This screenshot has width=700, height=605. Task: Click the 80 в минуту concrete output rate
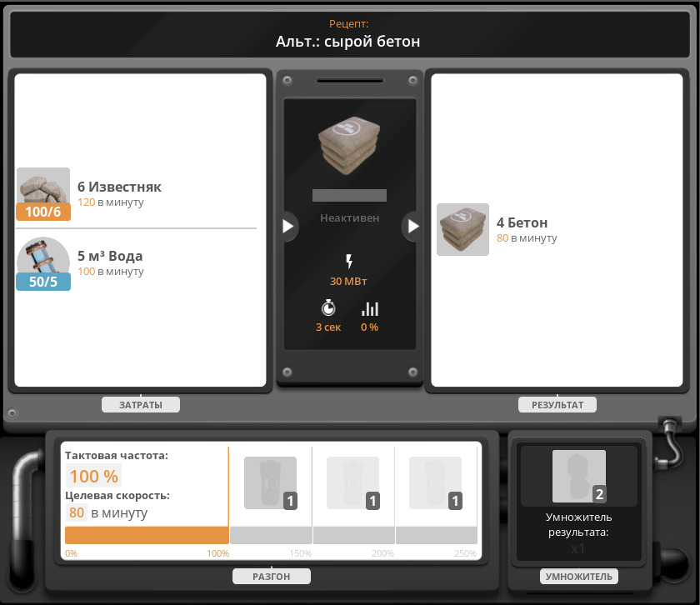[527, 238]
